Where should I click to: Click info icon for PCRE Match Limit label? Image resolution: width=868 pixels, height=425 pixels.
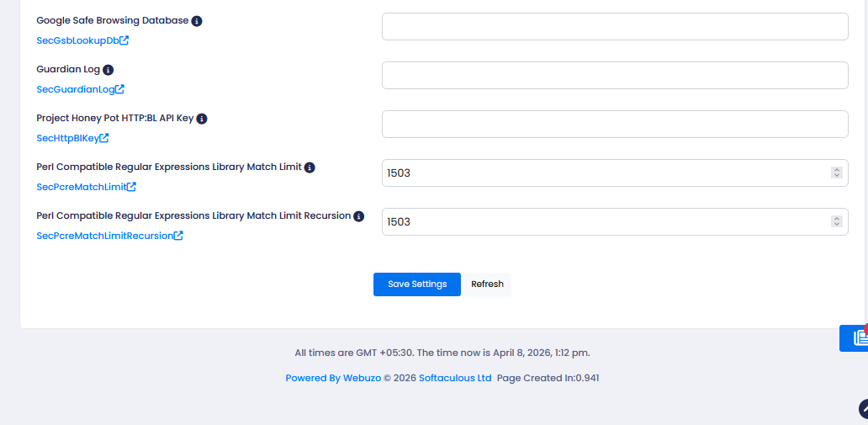click(310, 167)
